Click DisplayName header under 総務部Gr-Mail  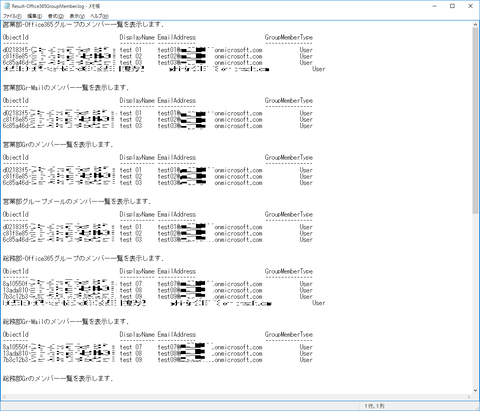[137, 334]
